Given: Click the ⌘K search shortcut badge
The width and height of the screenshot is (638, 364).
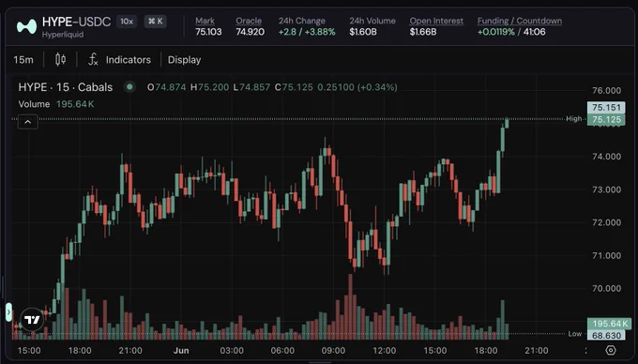Looking at the screenshot, I should tap(156, 22).
